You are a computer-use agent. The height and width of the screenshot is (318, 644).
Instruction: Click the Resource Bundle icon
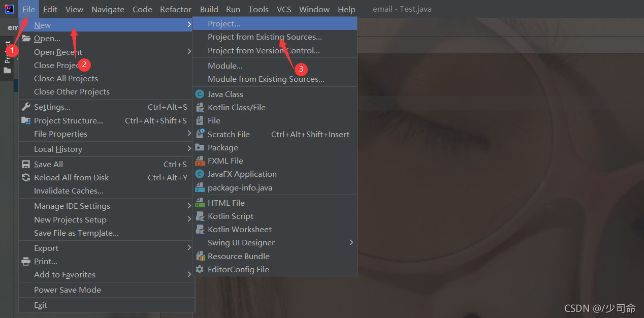(x=200, y=256)
